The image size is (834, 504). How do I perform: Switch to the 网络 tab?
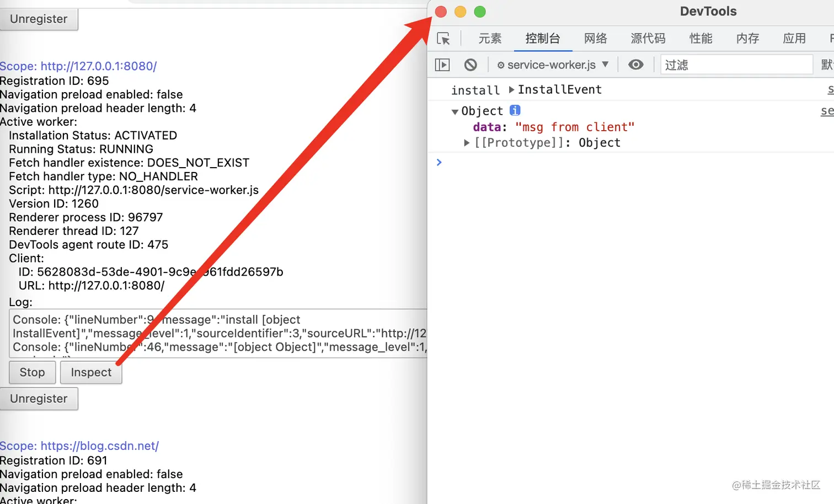[x=596, y=39]
